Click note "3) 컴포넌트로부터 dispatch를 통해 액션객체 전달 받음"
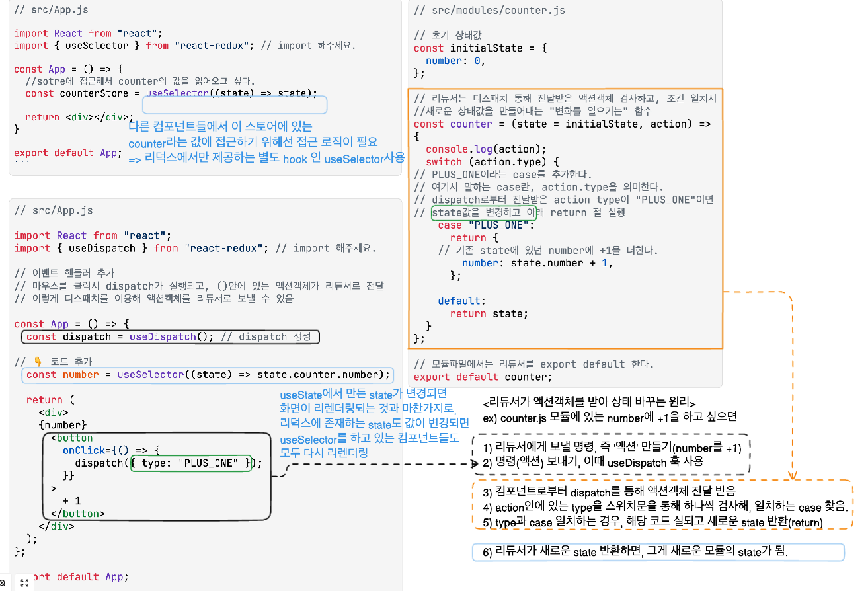Viewport: 868px width, 591px height. [609, 492]
